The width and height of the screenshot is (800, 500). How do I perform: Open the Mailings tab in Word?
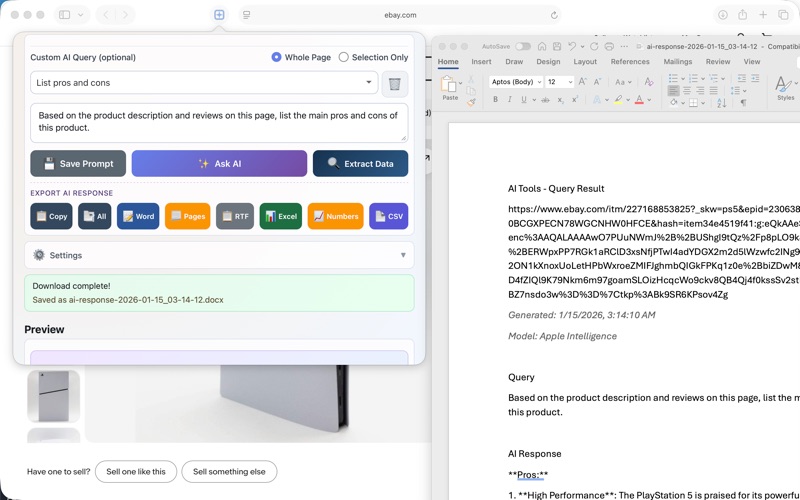coord(678,62)
